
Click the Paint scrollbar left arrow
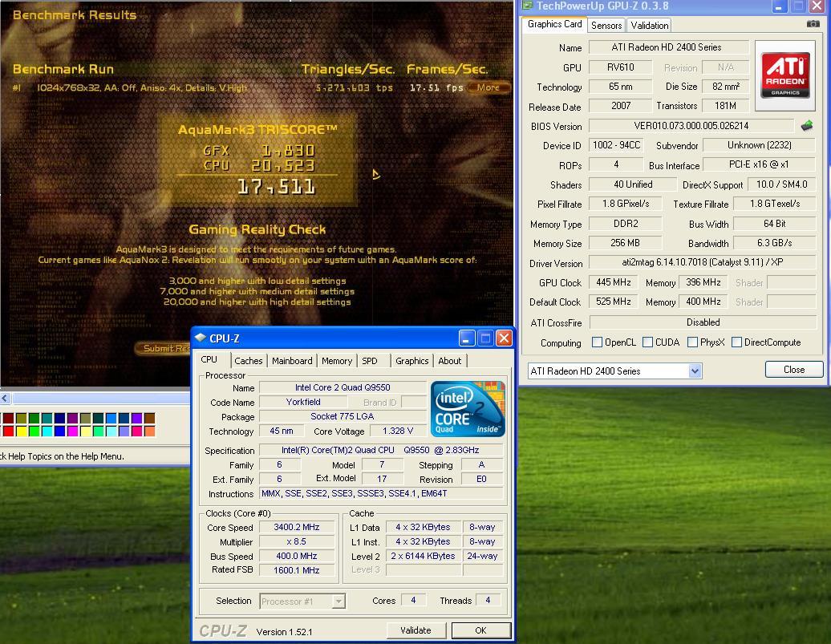[x=5, y=398]
